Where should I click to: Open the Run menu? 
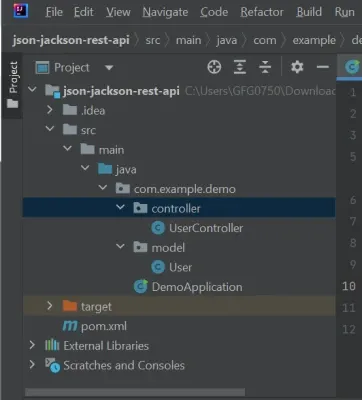345,12
